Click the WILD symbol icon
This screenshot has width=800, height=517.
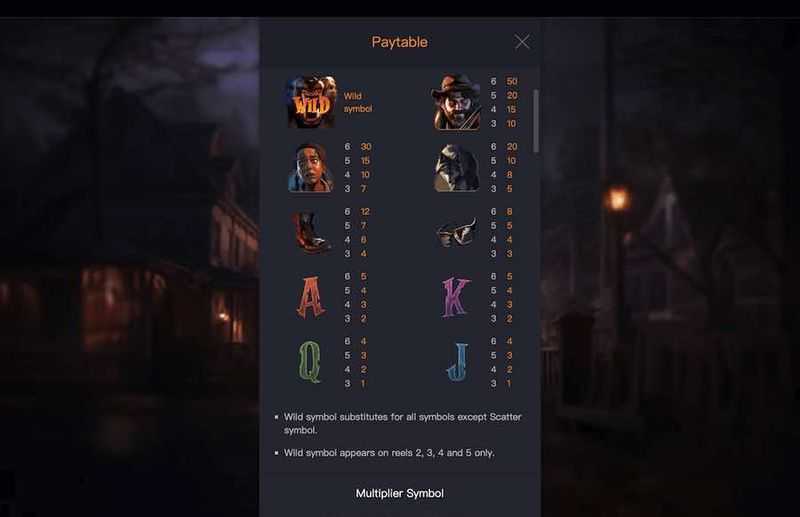coord(311,102)
